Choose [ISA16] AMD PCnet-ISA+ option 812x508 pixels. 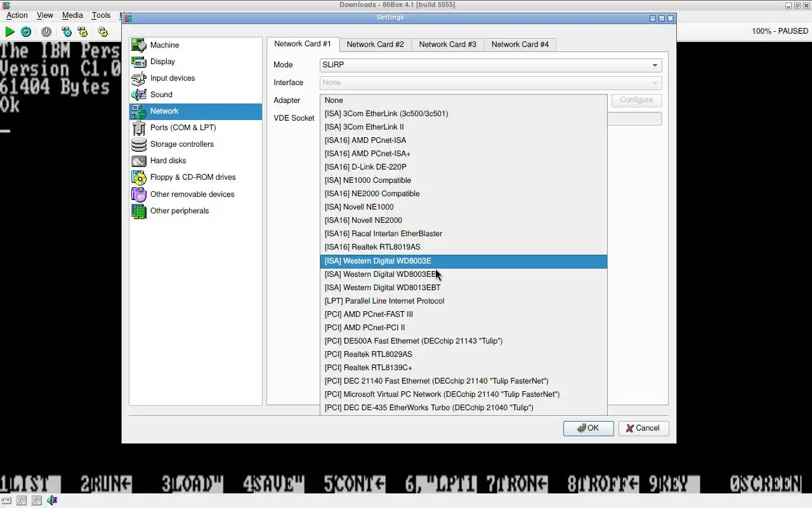click(x=464, y=154)
